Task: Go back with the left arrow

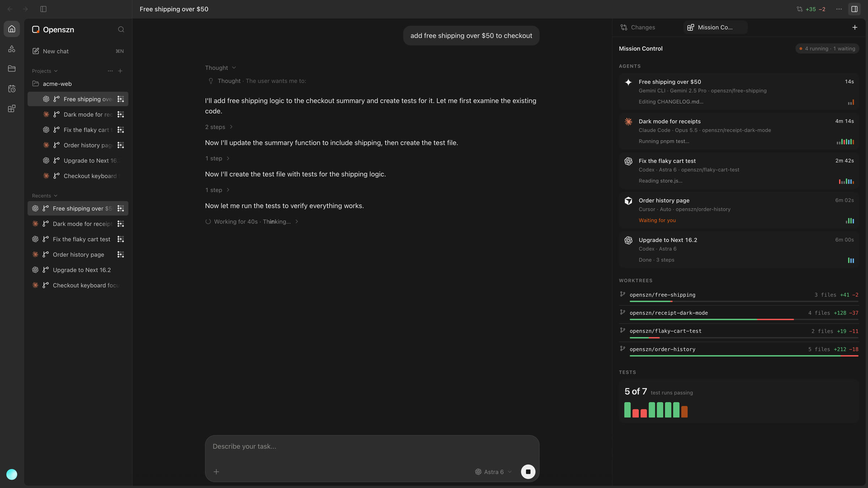Action: click(10, 9)
